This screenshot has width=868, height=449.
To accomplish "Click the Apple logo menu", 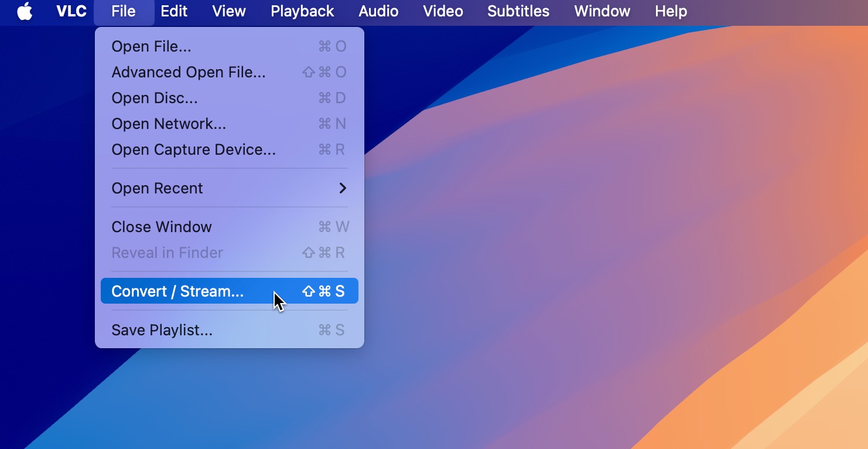I will (x=25, y=12).
